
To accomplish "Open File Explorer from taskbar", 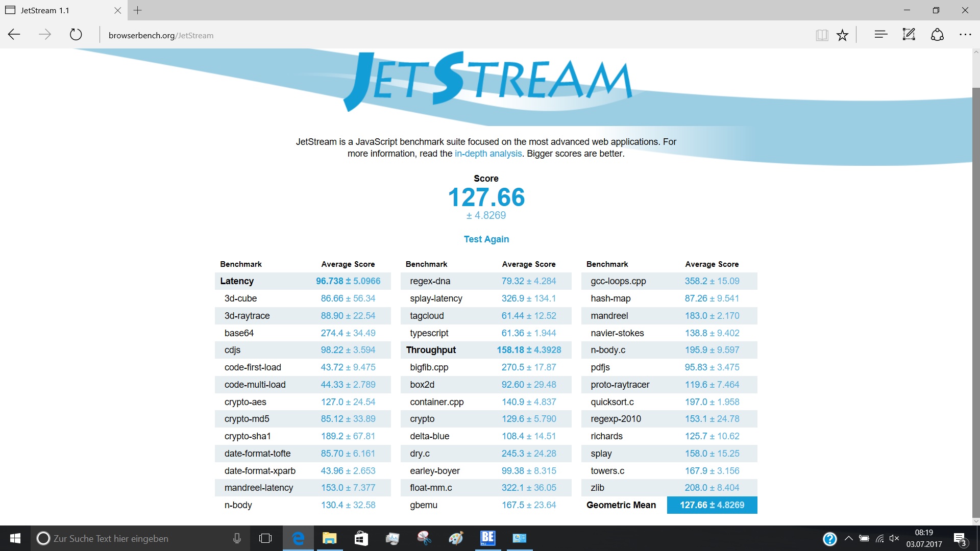I will [x=330, y=538].
